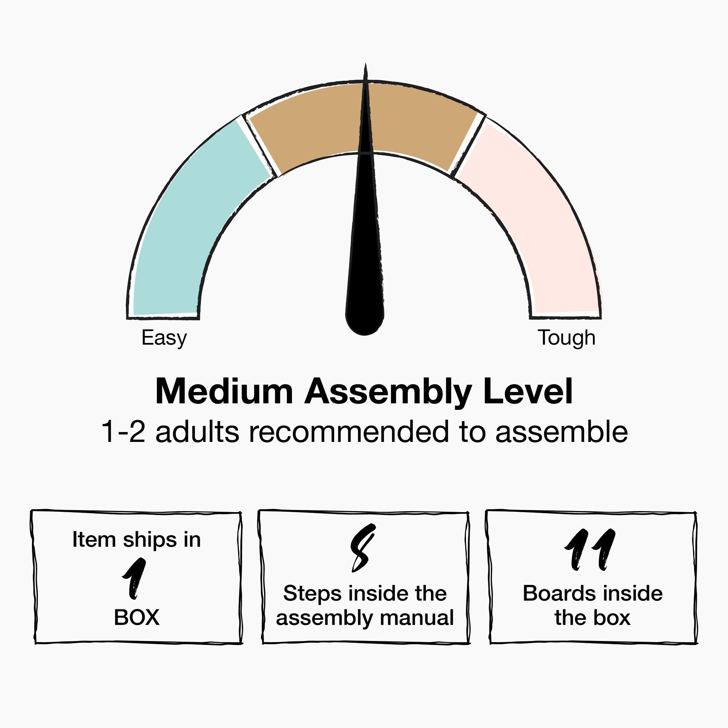Click the "1-2 adults recommended to assemble" text
Screen dimensions: 728x728
pyautogui.click(x=364, y=432)
